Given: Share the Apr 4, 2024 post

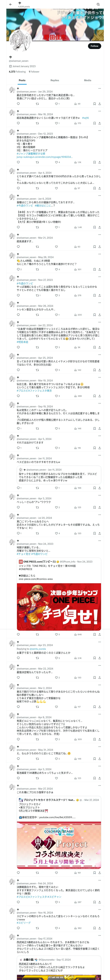Looking at the screenshot, I should click(x=99, y=188).
